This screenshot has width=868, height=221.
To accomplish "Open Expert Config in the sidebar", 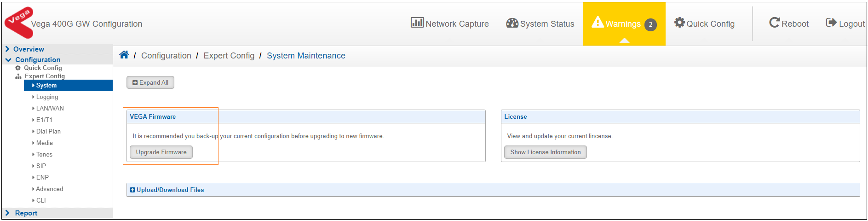I will tap(45, 76).
